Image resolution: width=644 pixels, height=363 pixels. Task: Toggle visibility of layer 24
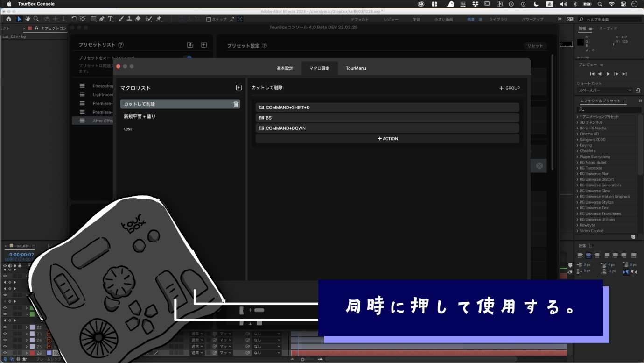pyautogui.click(x=5, y=340)
